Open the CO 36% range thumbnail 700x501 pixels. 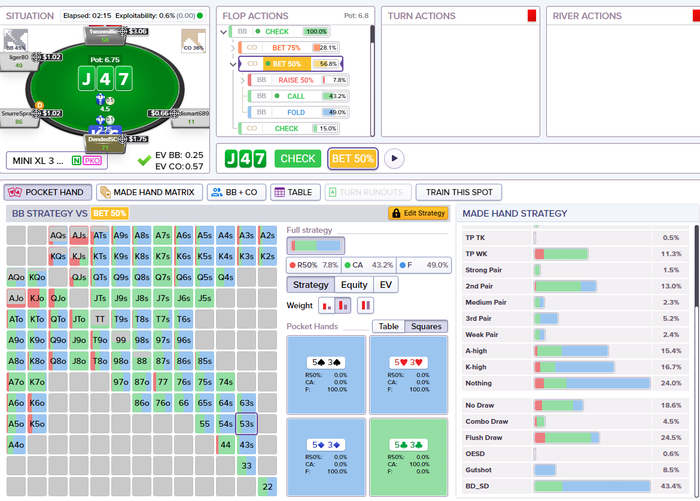(193, 41)
